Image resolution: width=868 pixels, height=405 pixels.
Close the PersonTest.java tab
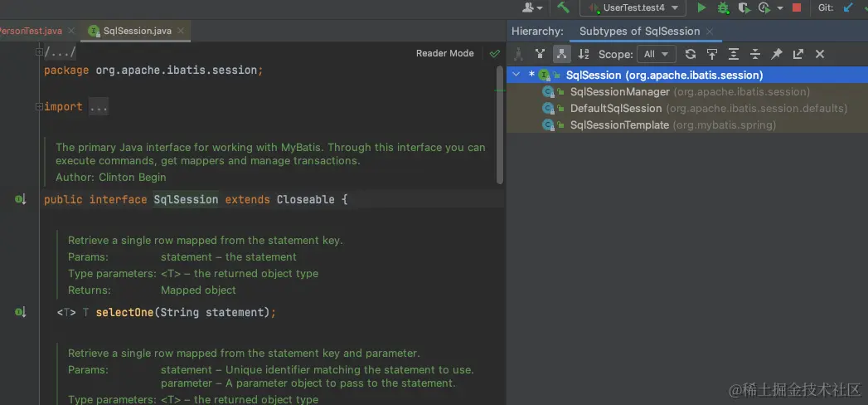tap(72, 31)
